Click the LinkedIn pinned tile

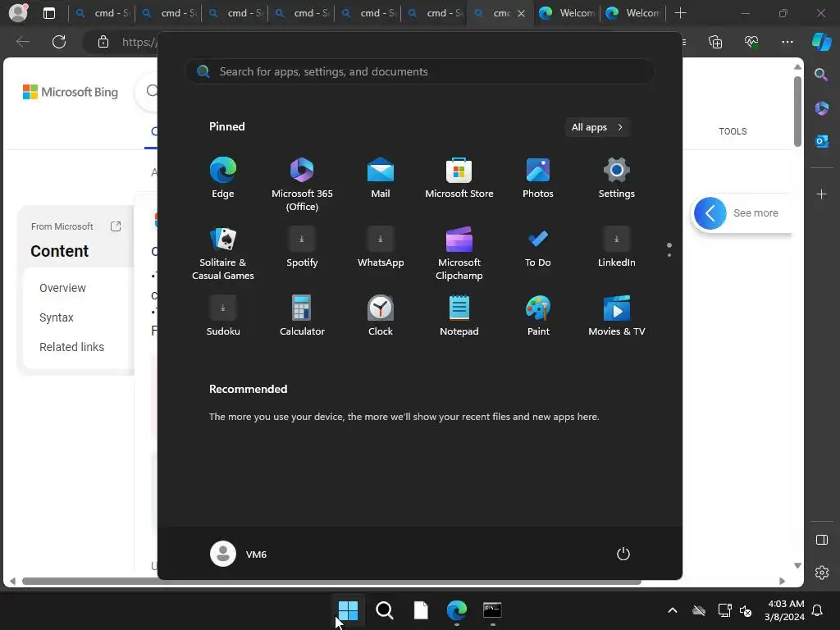coord(617,248)
